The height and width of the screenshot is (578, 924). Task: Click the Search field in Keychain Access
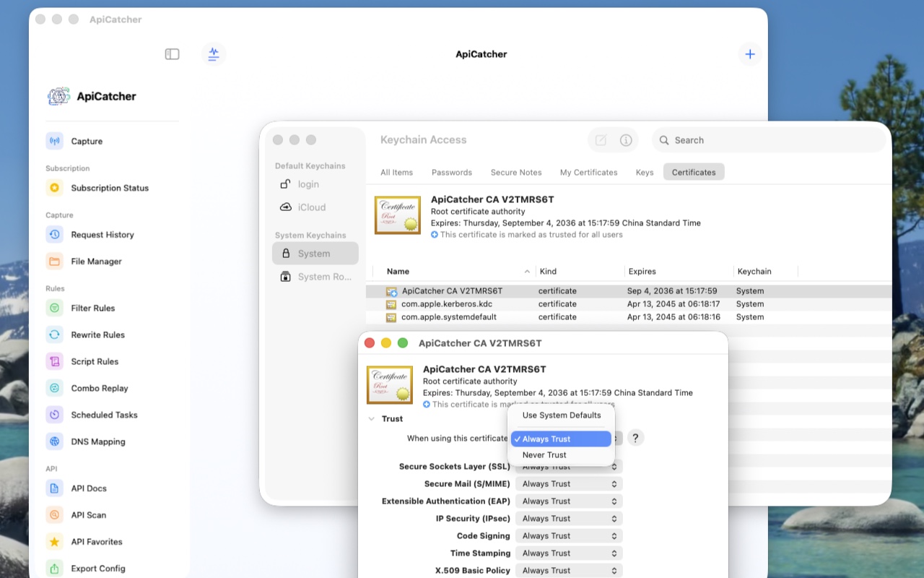[x=769, y=140]
